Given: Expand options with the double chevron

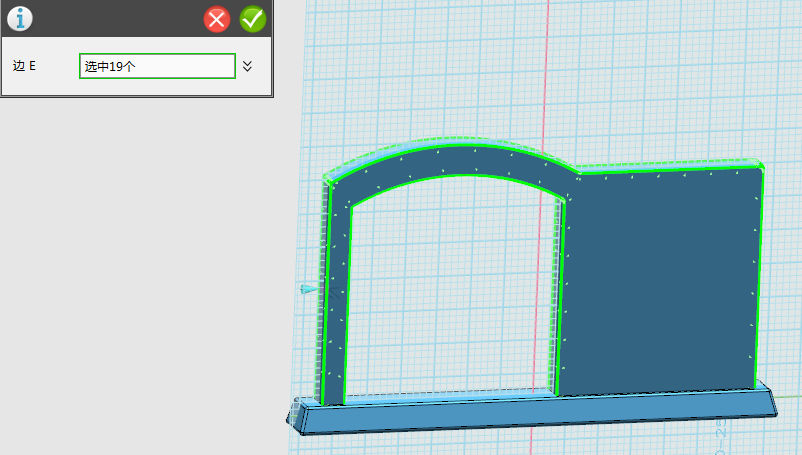Looking at the screenshot, I should (x=248, y=66).
